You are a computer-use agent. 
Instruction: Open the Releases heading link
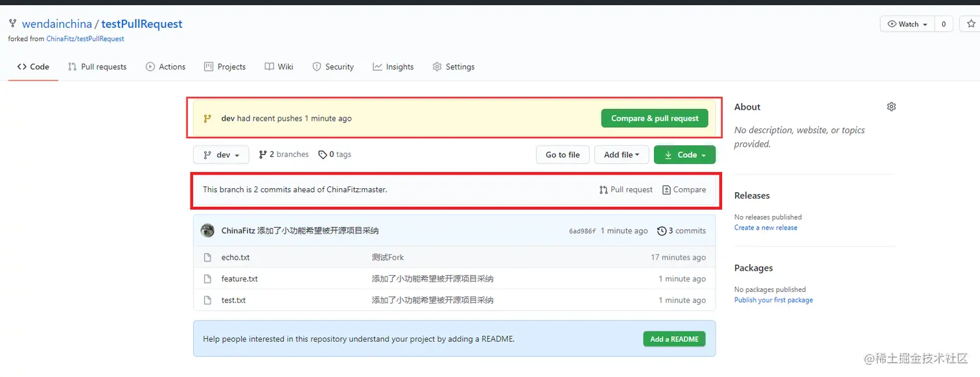coord(752,195)
